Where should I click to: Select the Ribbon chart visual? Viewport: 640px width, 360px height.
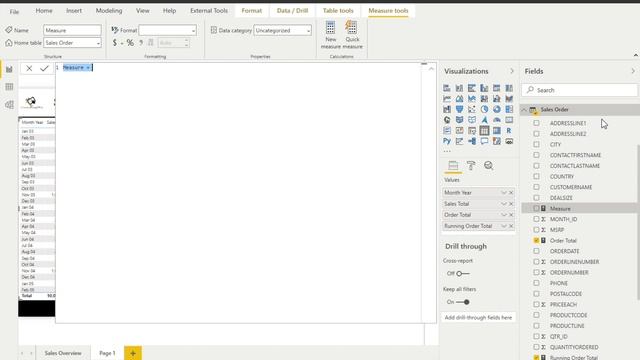[509, 99]
